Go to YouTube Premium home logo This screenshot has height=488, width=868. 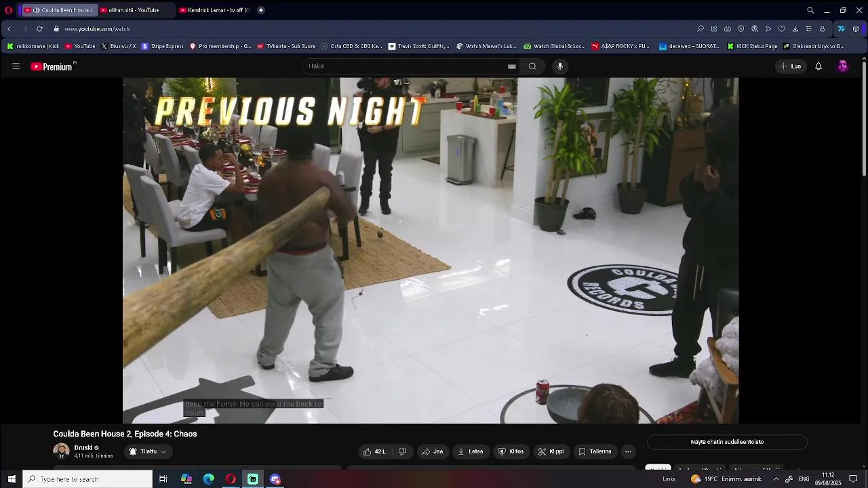pyautogui.click(x=53, y=66)
